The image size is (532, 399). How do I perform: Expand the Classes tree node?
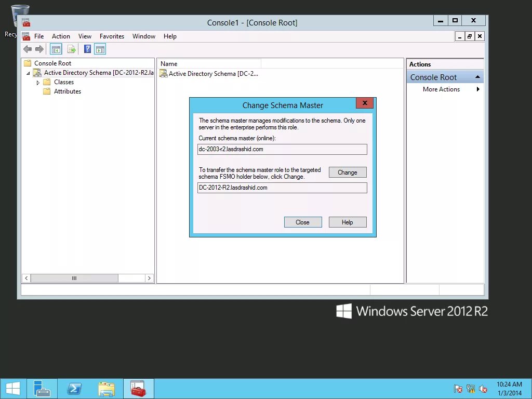click(x=38, y=83)
